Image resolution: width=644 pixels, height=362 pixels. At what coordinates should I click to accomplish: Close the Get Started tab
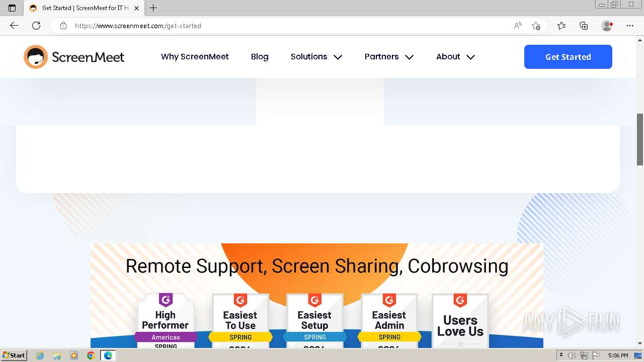click(x=136, y=8)
